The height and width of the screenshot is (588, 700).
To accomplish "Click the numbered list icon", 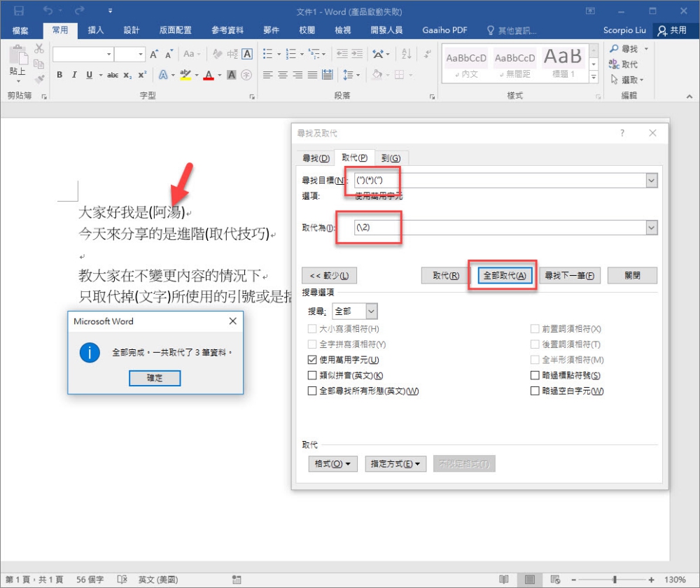I will click(291, 55).
